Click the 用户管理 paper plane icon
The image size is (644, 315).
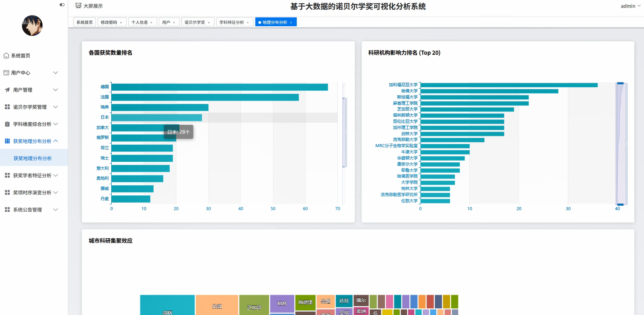(x=7, y=90)
